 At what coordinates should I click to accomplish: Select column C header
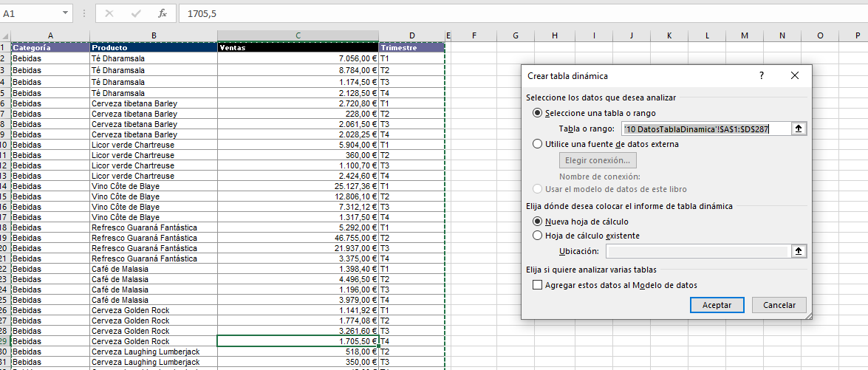coord(298,35)
